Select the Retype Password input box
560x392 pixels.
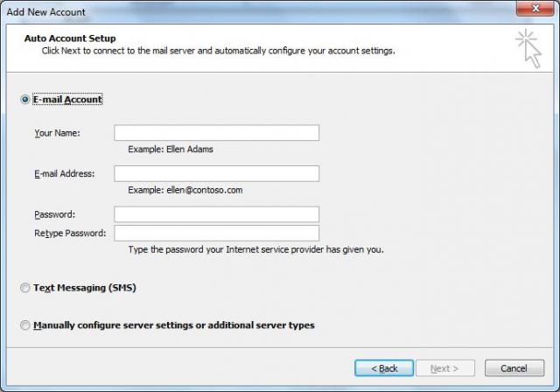click(x=216, y=233)
